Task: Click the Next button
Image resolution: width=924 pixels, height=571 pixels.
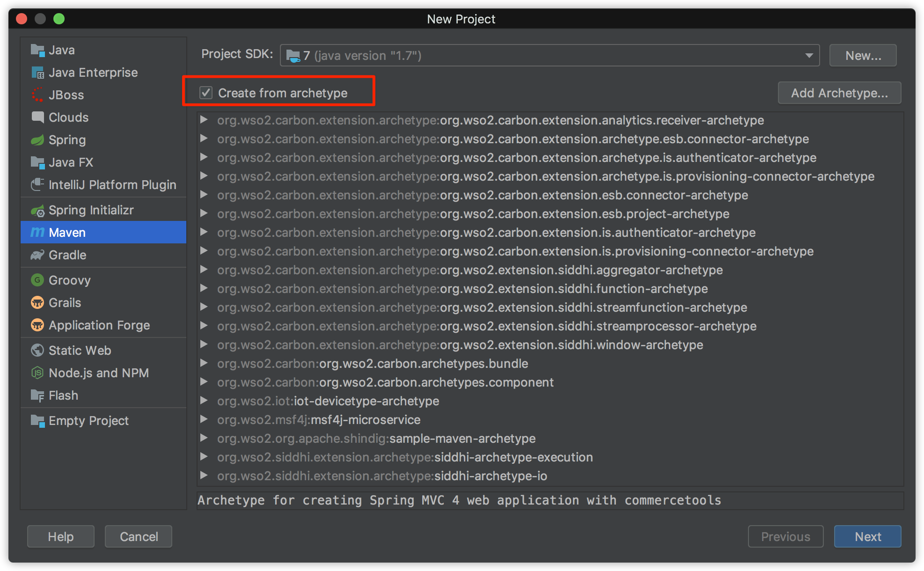Action: click(x=867, y=536)
